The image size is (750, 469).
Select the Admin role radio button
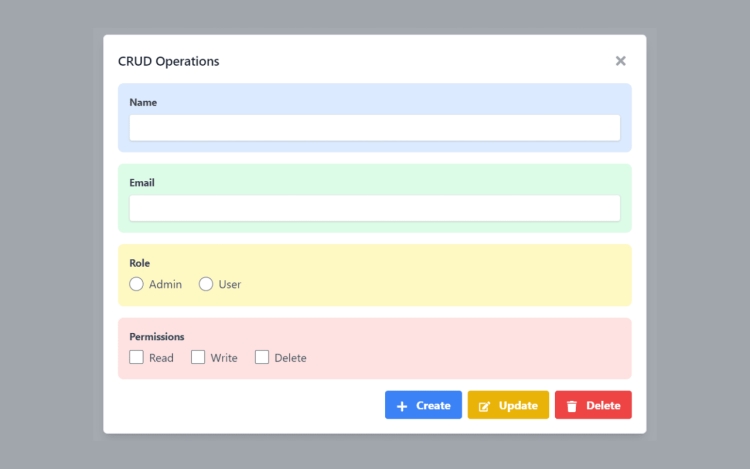(136, 284)
